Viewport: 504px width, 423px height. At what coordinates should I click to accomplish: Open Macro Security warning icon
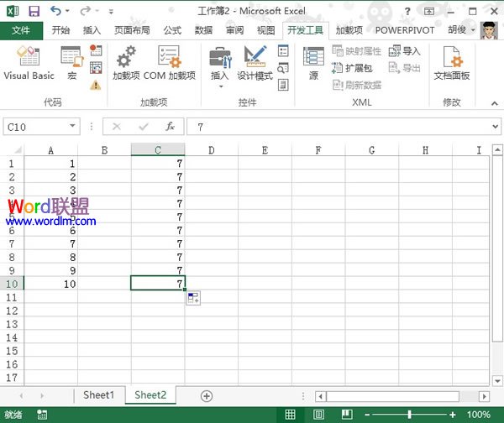96,85
